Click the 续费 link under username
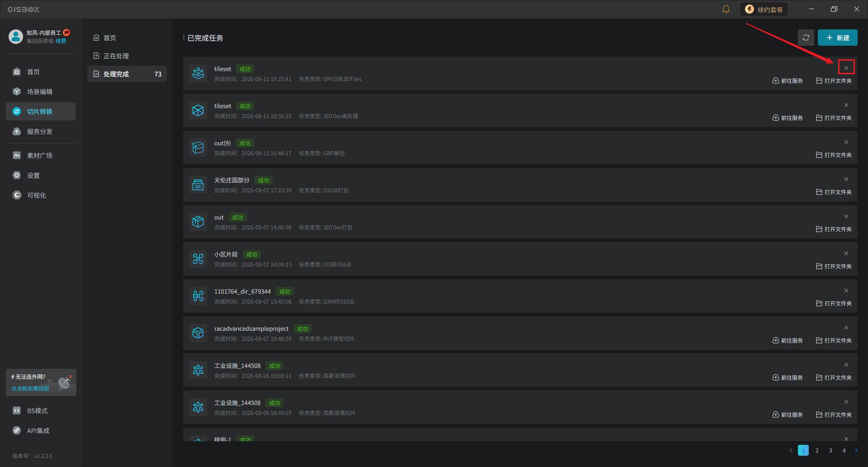Screen dimensions: 868x467 tap(61, 41)
